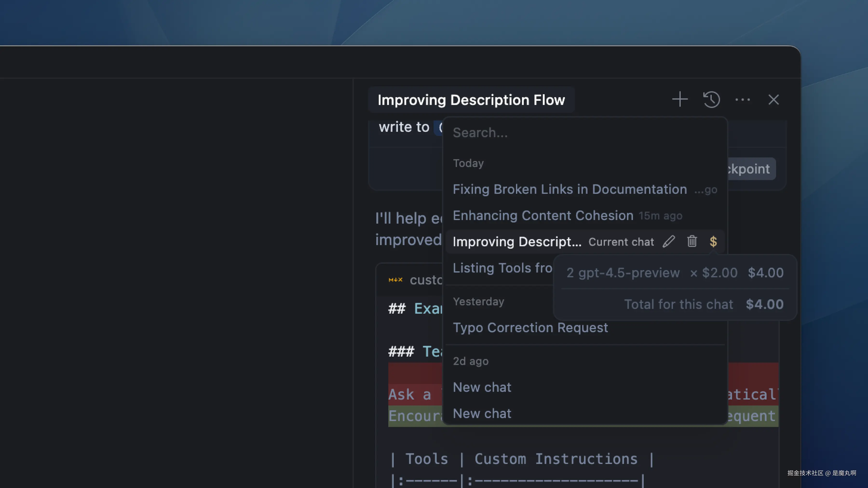Click the Yesterday section label
Image resolution: width=868 pixels, height=488 pixels.
pyautogui.click(x=478, y=301)
